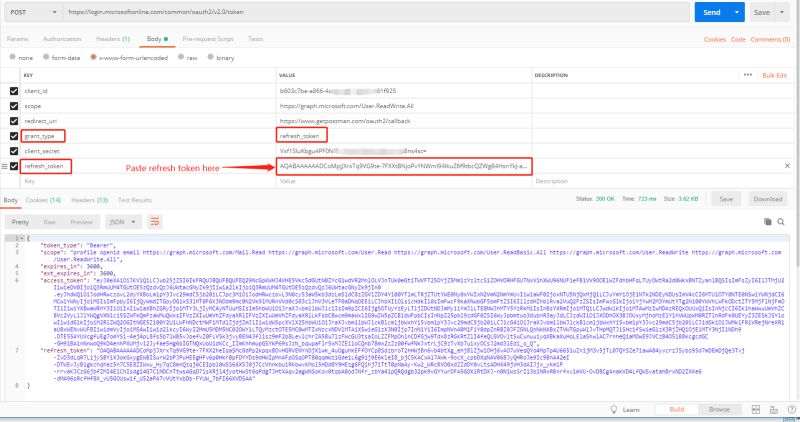Image resolution: width=800 pixels, height=422 pixels.
Task: Select the form-data body type
Action: [46, 57]
